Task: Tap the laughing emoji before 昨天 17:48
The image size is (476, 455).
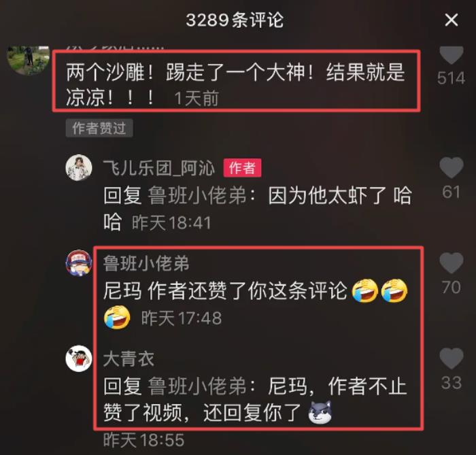Action: click(117, 317)
